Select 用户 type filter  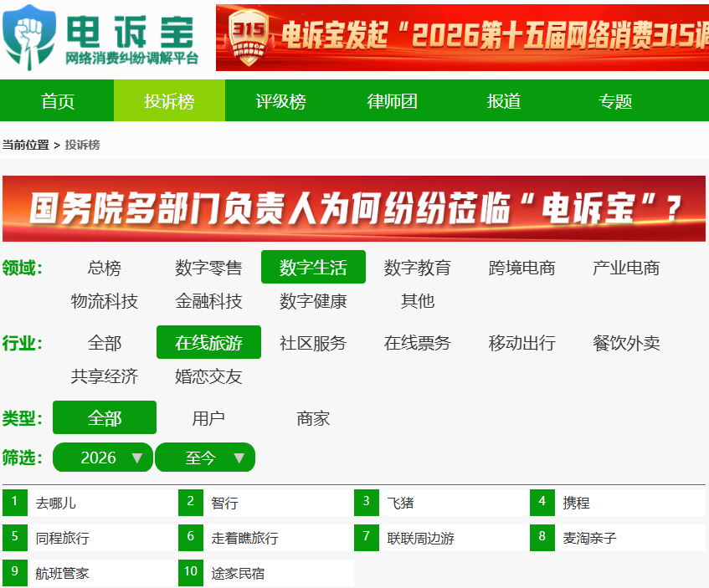pyautogui.click(x=208, y=418)
